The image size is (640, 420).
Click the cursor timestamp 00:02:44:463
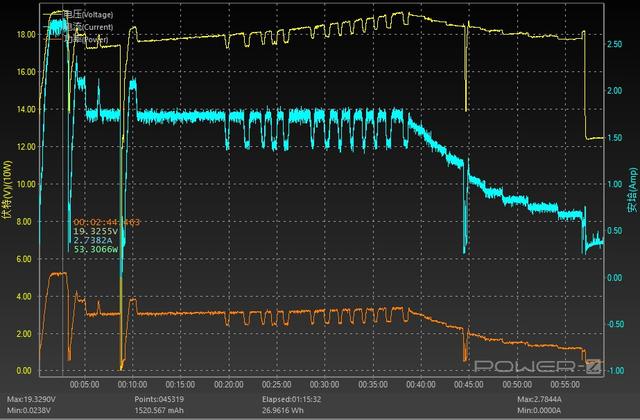click(x=107, y=222)
